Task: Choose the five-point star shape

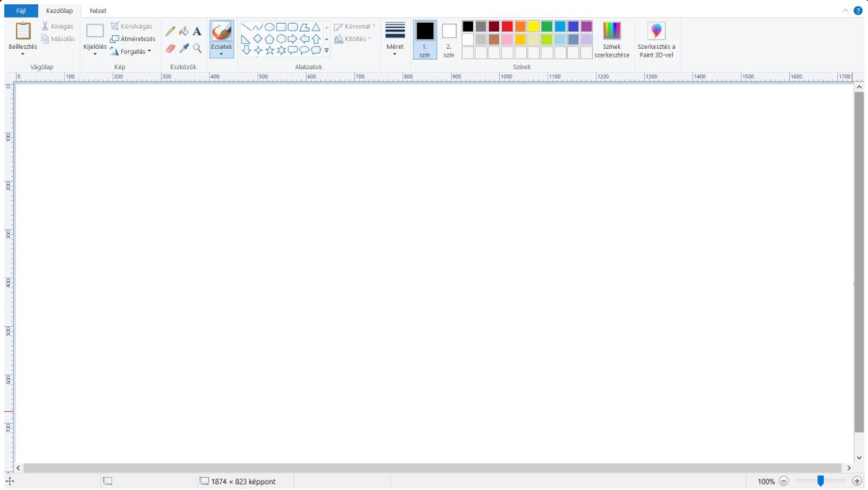Action: click(269, 50)
